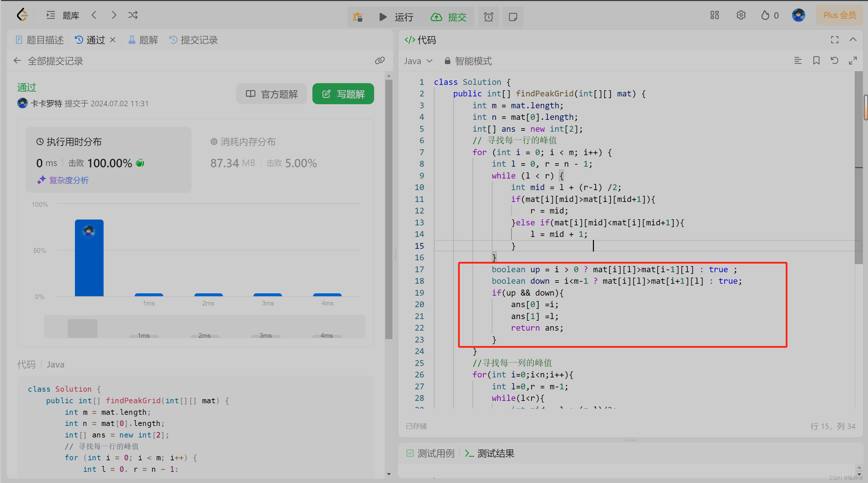
Task: Open 官方题解 official solution
Action: [271, 94]
